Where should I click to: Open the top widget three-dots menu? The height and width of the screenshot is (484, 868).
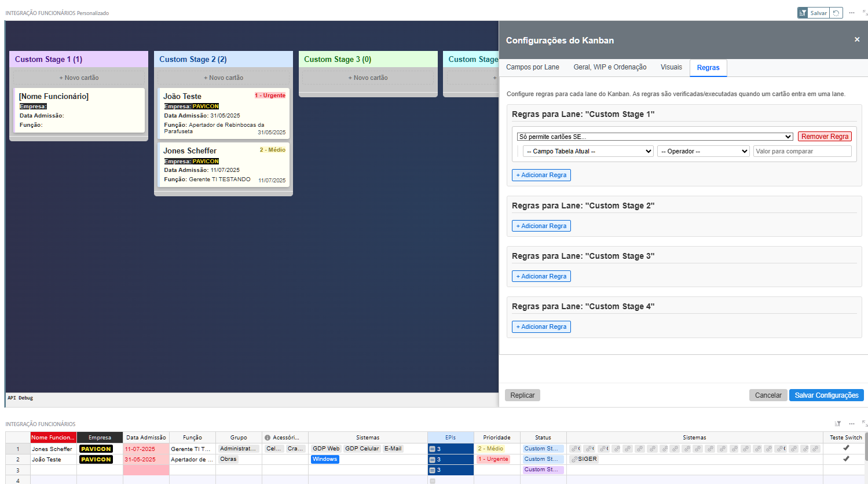point(852,13)
